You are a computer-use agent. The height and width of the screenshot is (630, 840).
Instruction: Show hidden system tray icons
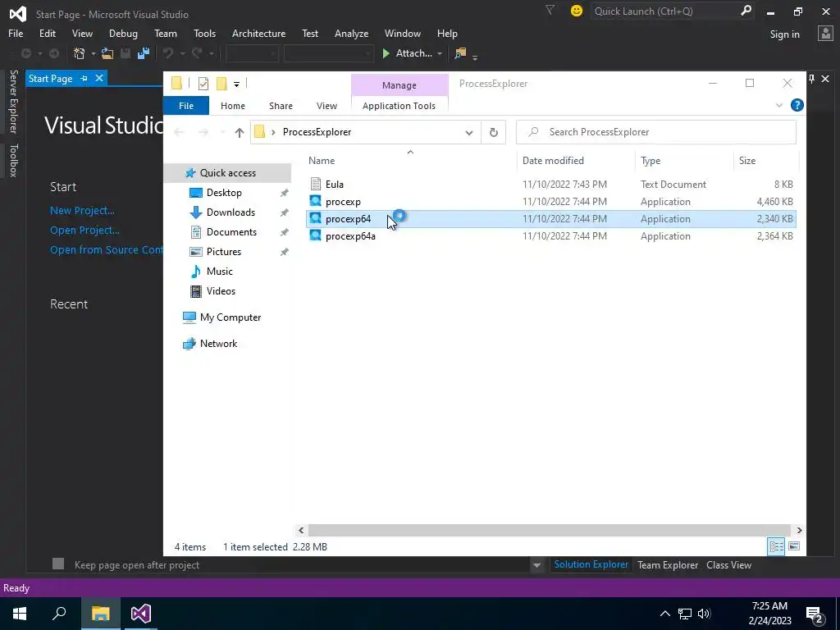664,614
